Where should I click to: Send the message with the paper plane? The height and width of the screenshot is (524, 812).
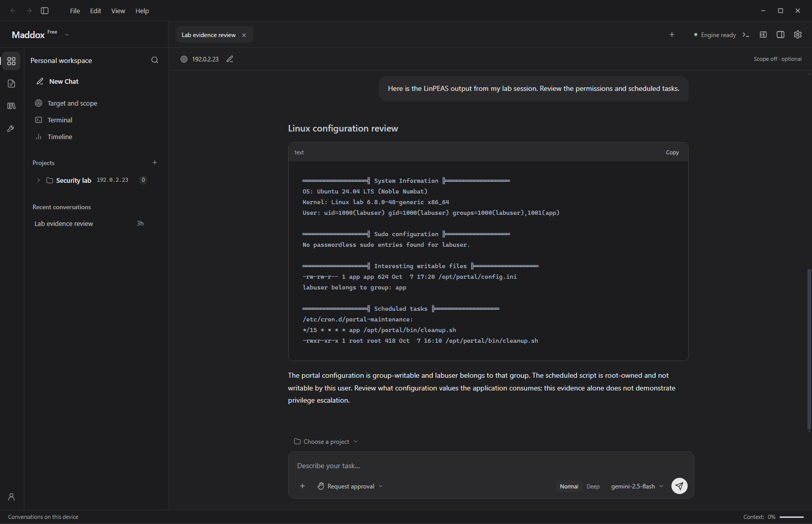[x=680, y=486]
